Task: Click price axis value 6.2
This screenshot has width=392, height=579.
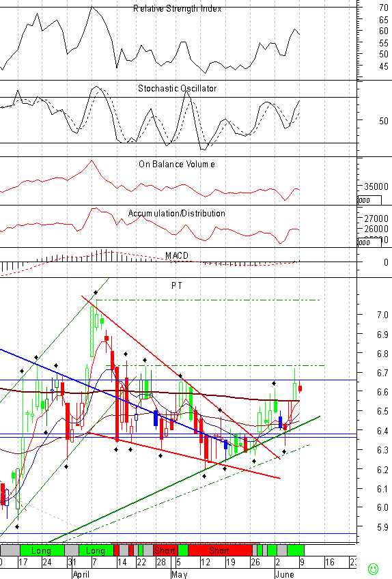Action: [x=382, y=470]
